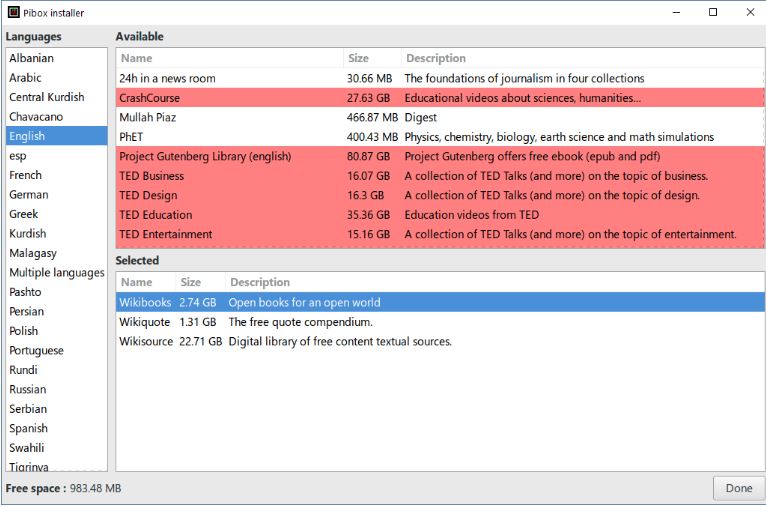Choose Swahili language

pyautogui.click(x=57, y=448)
